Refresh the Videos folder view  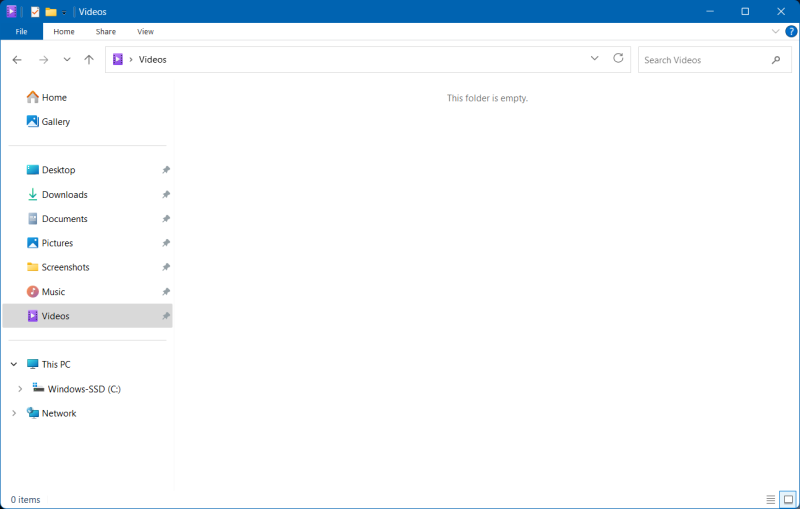[x=618, y=59]
